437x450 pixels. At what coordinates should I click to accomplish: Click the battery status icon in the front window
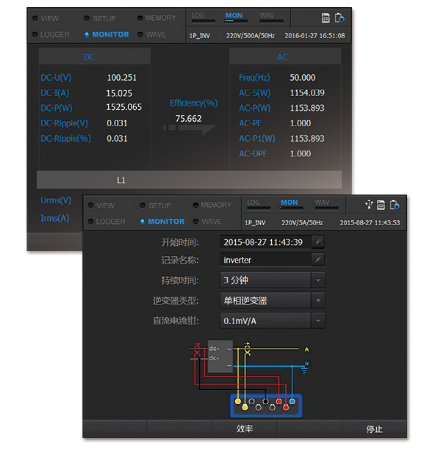click(394, 205)
